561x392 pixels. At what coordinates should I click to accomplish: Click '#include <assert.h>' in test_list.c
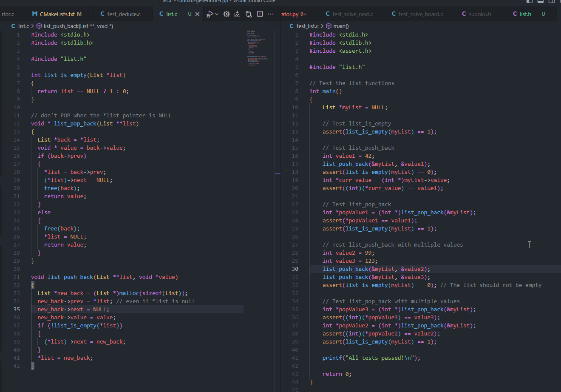(340, 51)
